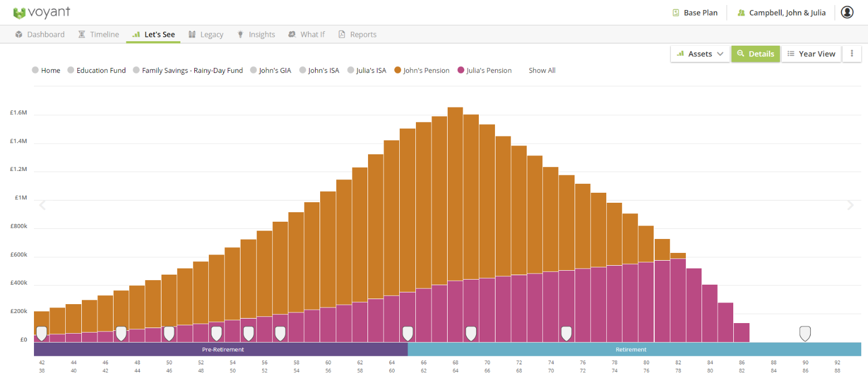Open the Assets dropdown
868x381 pixels.
pyautogui.click(x=700, y=54)
